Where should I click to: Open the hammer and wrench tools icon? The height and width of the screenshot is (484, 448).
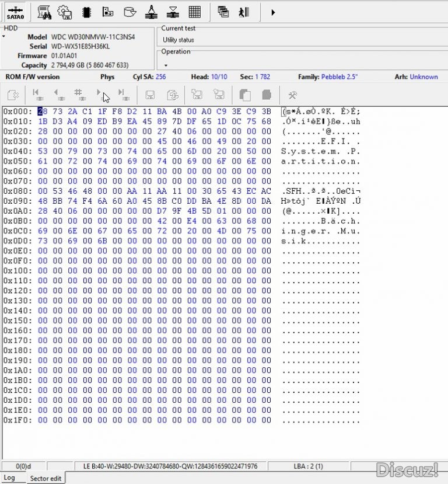coord(293,95)
